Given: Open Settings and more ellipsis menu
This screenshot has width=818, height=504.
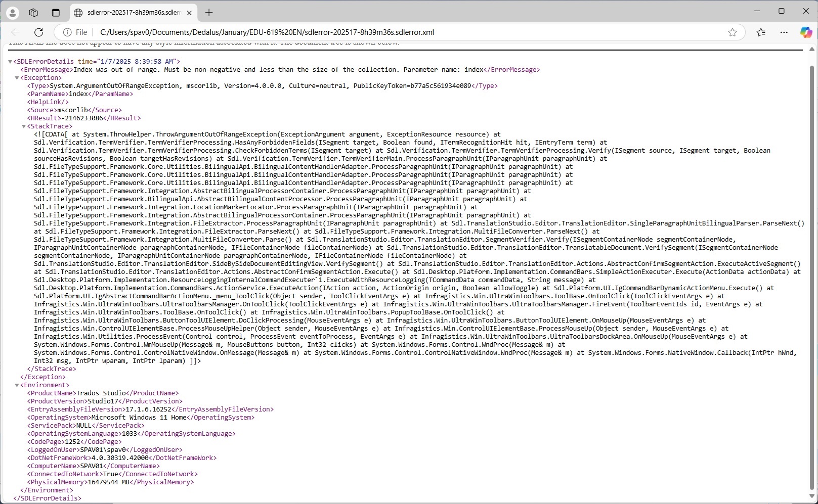Looking at the screenshot, I should click(784, 32).
